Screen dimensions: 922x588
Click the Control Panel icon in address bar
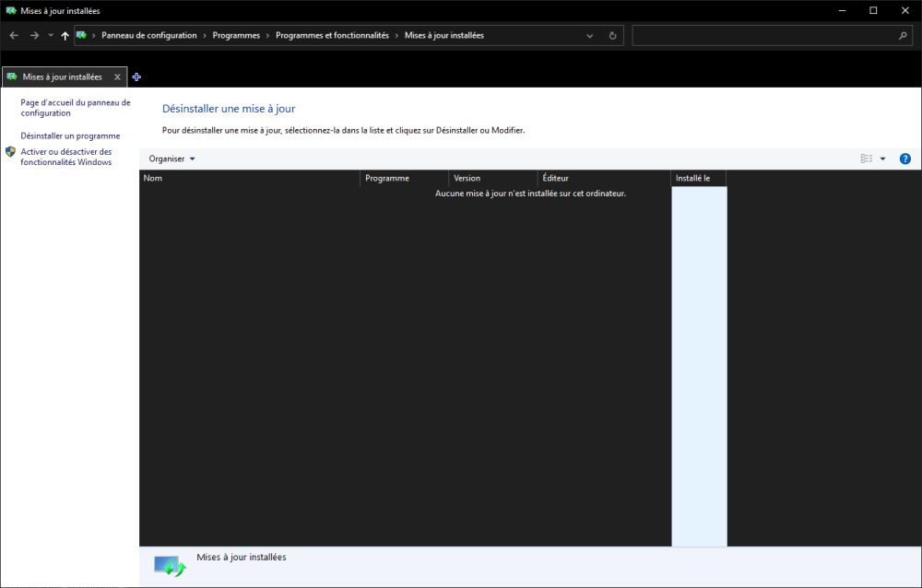point(82,35)
